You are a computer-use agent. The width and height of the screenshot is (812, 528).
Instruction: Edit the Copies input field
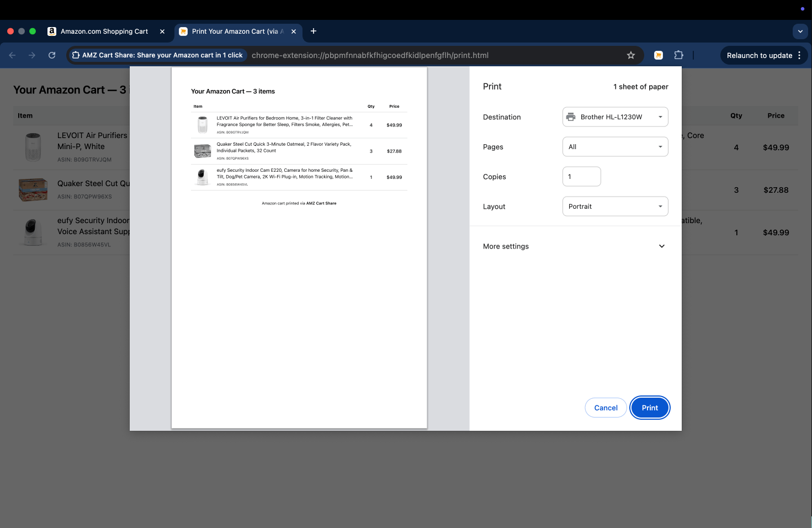coord(581,176)
